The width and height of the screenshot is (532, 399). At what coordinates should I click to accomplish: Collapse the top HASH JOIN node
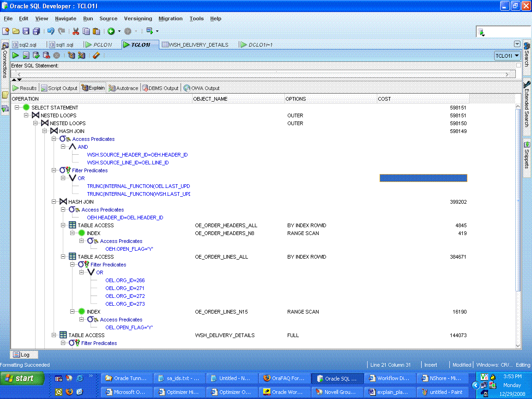44,131
